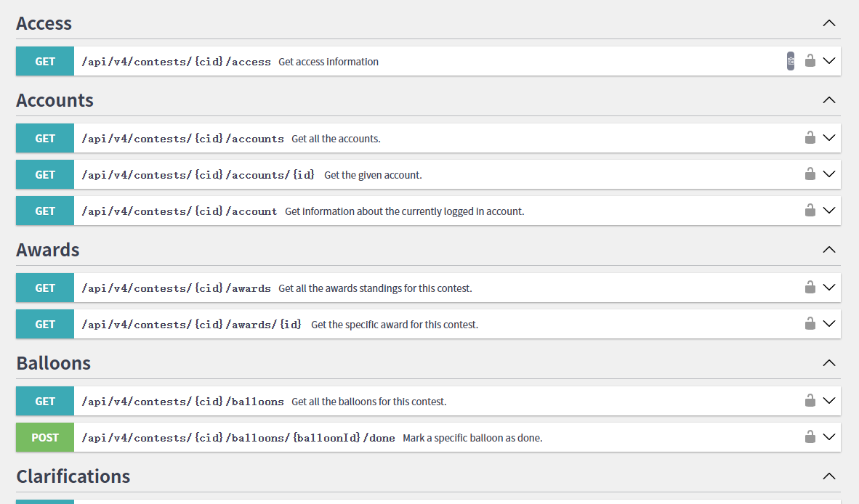
Task: Click the green POST method button
Action: [45, 437]
